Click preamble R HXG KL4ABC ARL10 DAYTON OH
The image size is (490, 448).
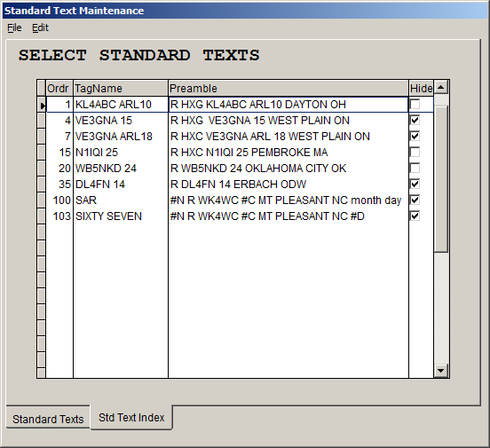(x=288, y=105)
